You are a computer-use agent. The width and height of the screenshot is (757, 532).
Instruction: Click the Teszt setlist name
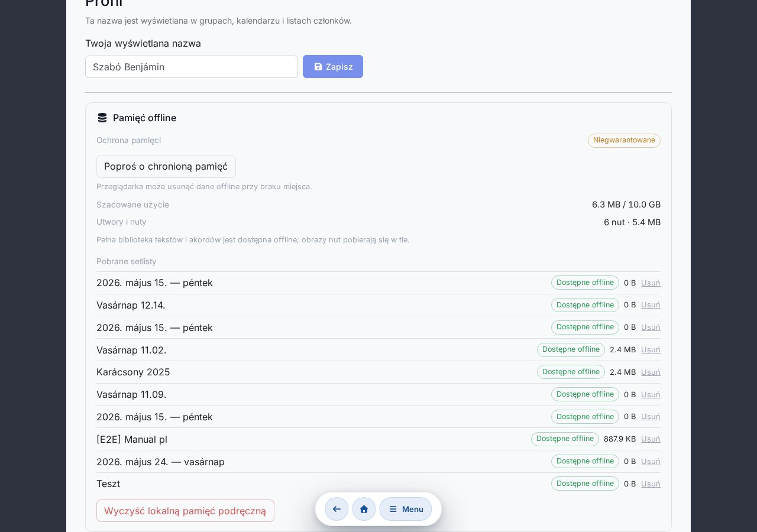coord(108,484)
